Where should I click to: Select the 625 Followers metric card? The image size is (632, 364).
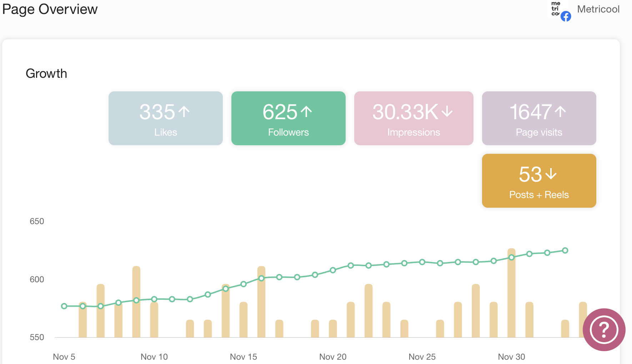click(x=289, y=118)
